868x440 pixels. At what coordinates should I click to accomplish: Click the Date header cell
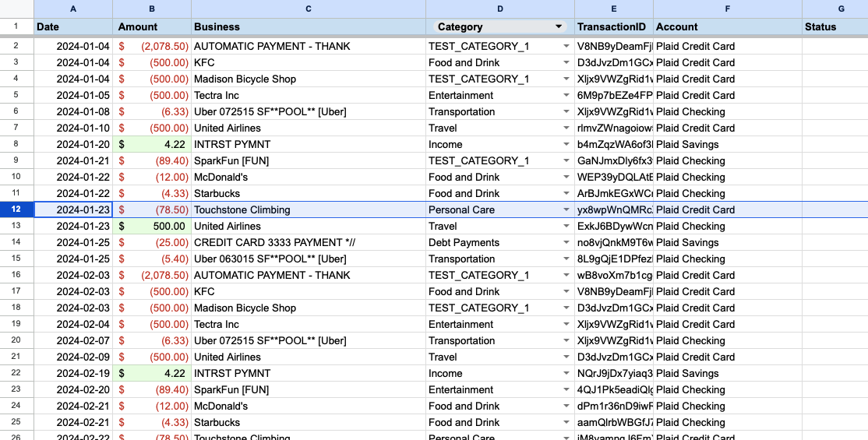[x=73, y=26]
